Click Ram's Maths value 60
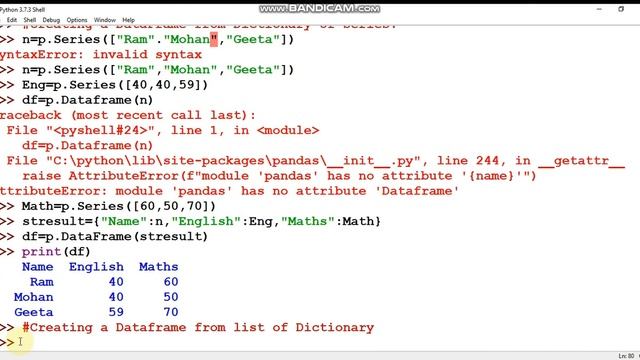Viewport: 640px width, 360px height. 171,282
